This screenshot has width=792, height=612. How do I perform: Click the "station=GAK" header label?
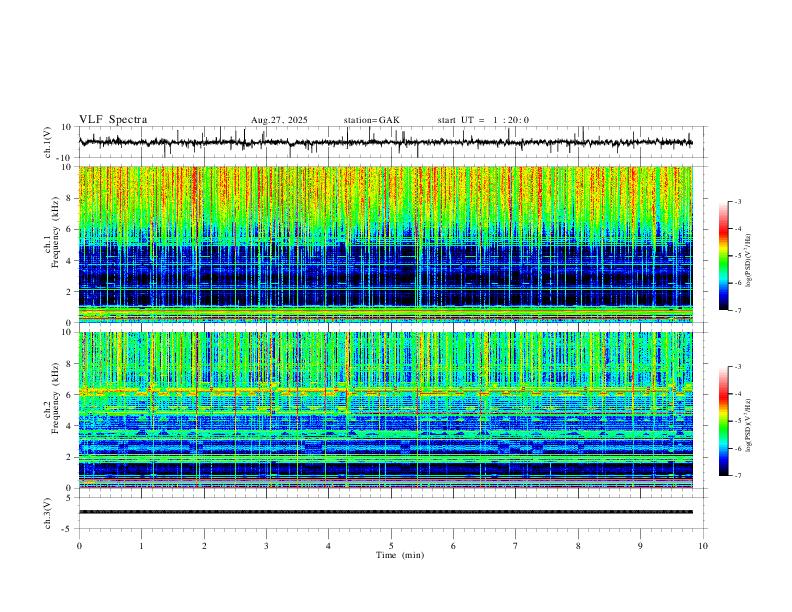[372, 120]
